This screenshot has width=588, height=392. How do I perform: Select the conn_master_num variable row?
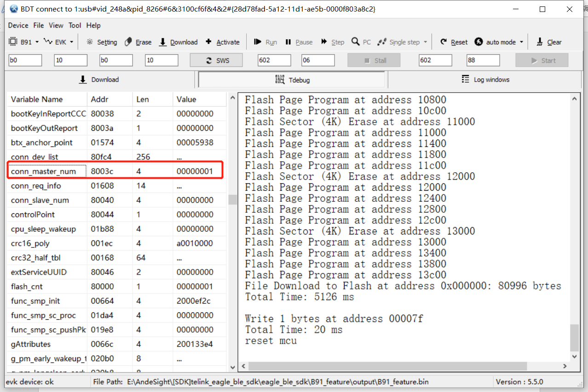(x=117, y=171)
